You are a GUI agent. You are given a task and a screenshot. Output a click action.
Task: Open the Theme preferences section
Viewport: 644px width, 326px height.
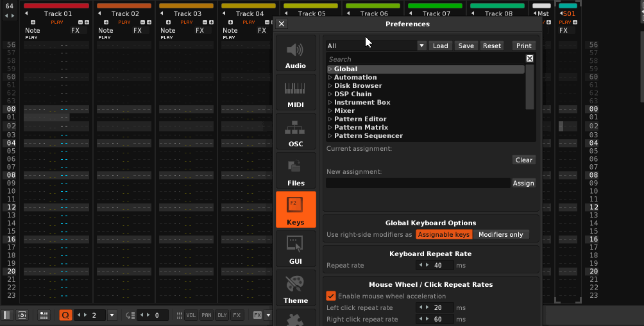point(296,289)
